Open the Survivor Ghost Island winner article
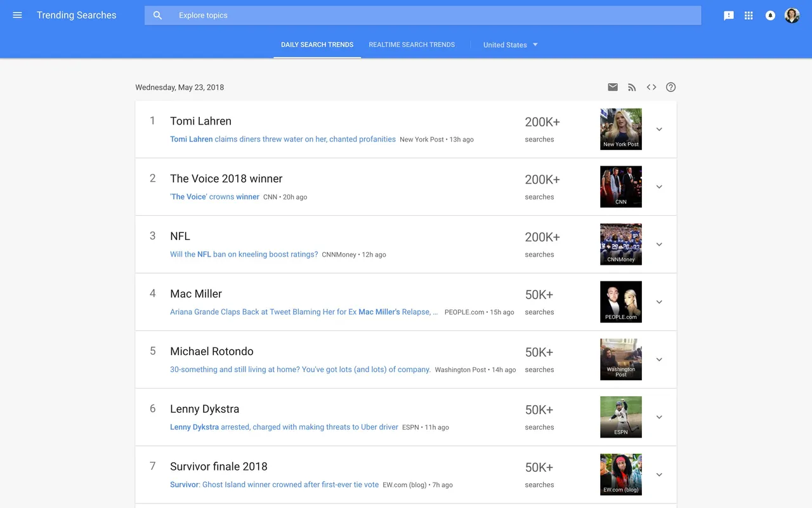The width and height of the screenshot is (812, 508). click(x=274, y=485)
